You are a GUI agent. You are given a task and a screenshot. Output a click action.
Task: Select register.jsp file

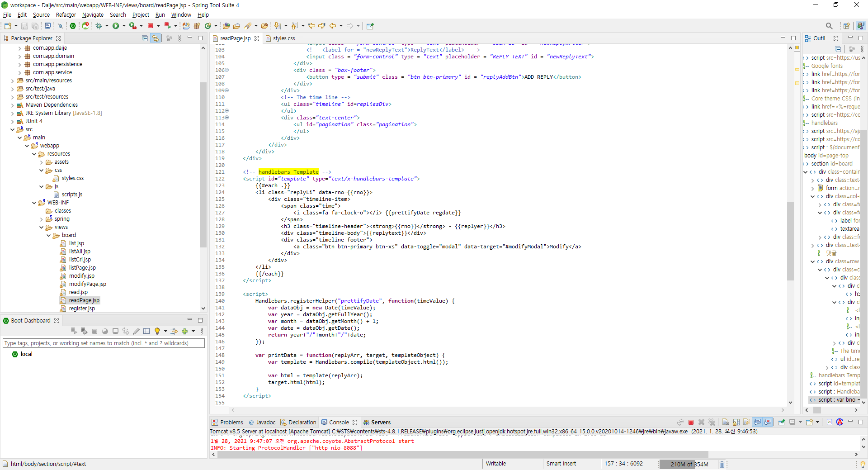click(82, 309)
